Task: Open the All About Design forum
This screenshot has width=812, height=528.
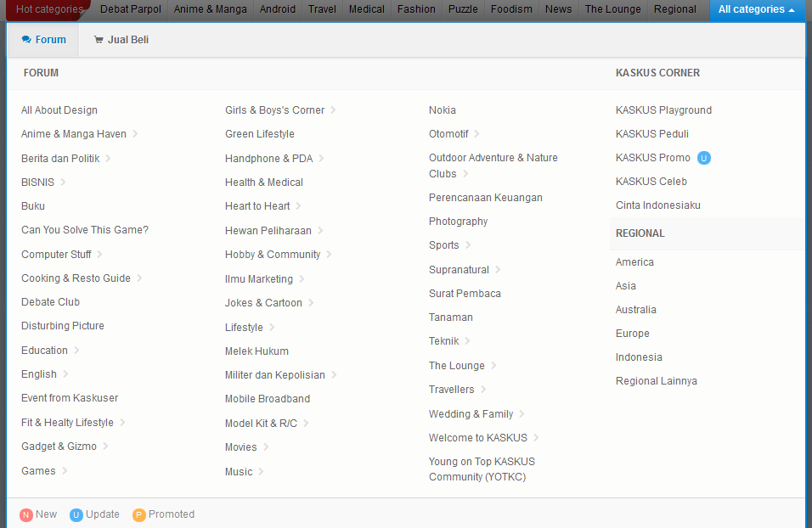Action: tap(59, 110)
